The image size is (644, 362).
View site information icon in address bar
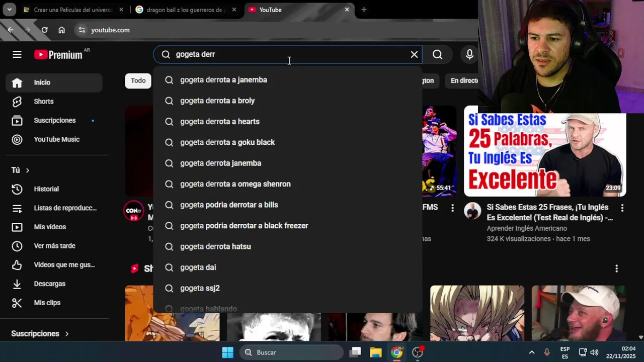(82, 30)
